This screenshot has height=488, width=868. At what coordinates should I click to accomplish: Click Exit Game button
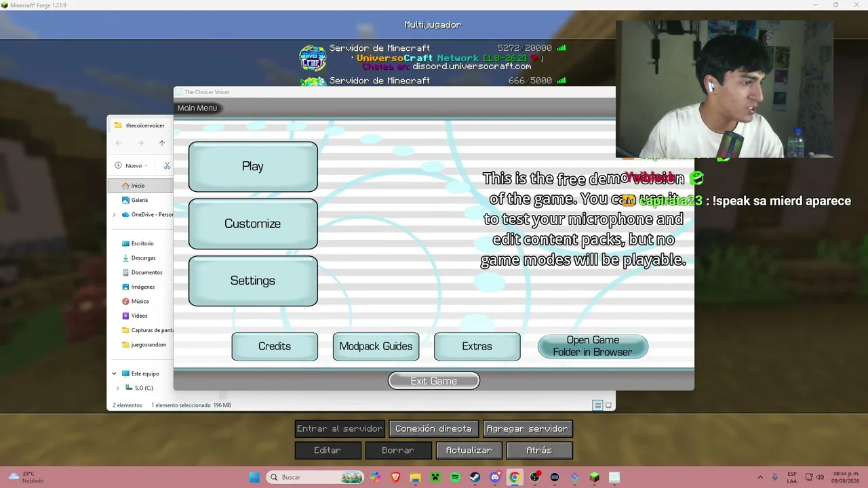434,381
